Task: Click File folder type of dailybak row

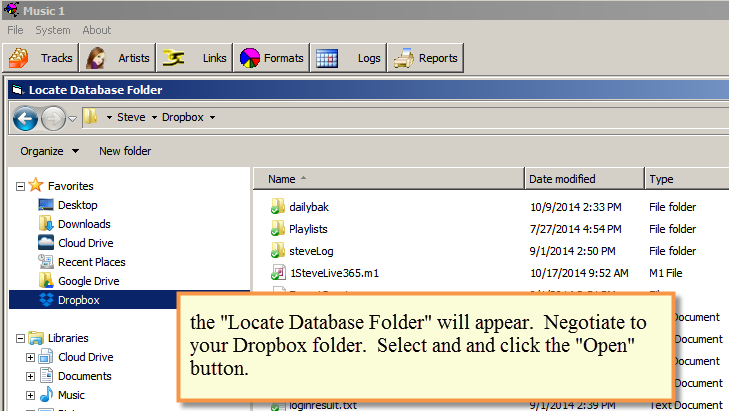Action: point(672,207)
